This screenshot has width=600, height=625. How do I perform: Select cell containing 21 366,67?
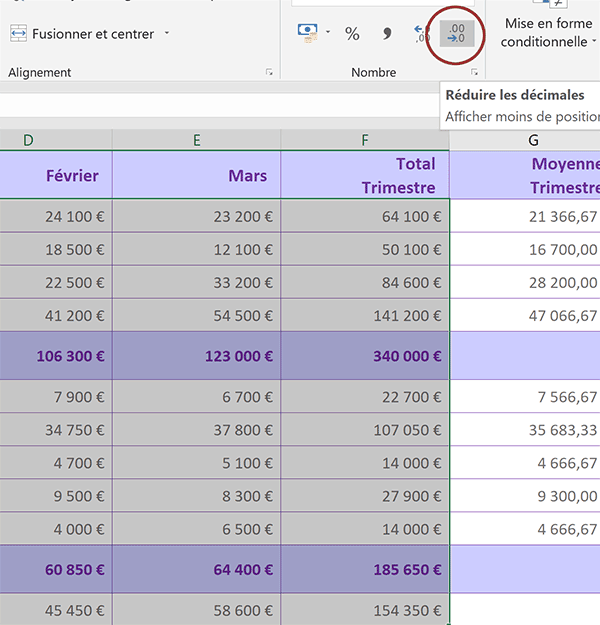pos(525,216)
